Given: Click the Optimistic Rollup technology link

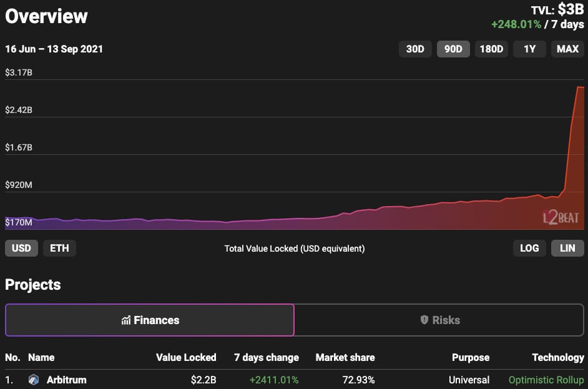Looking at the screenshot, I should coord(546,380).
